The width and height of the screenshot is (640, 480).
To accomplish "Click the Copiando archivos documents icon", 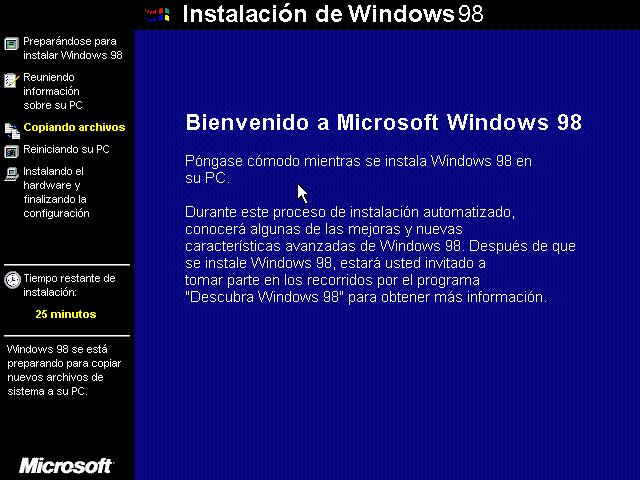I will click(x=12, y=131).
